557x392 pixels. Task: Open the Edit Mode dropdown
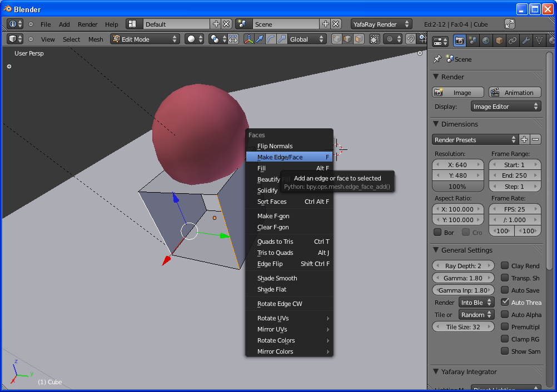[145, 39]
